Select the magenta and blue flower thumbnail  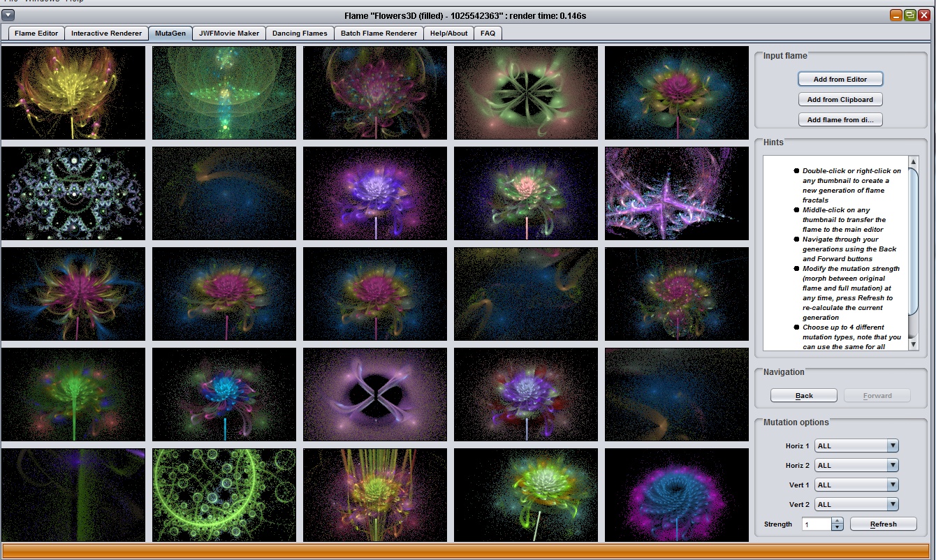(x=677, y=495)
